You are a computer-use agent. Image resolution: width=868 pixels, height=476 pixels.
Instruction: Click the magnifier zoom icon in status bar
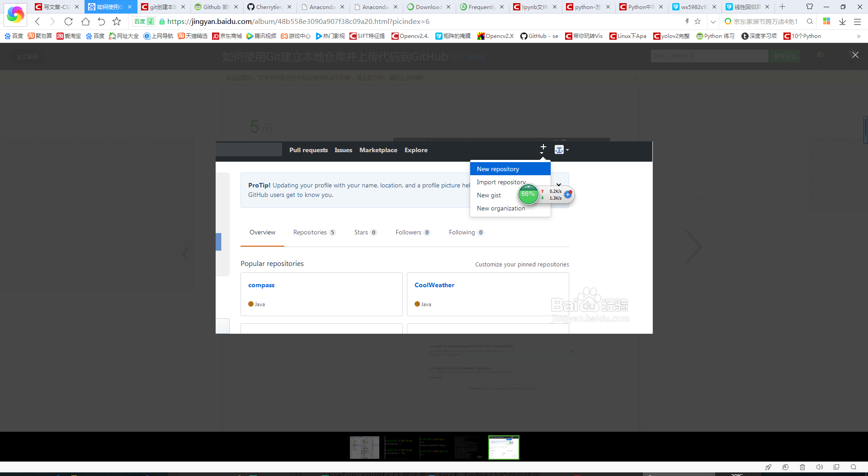[854, 467]
